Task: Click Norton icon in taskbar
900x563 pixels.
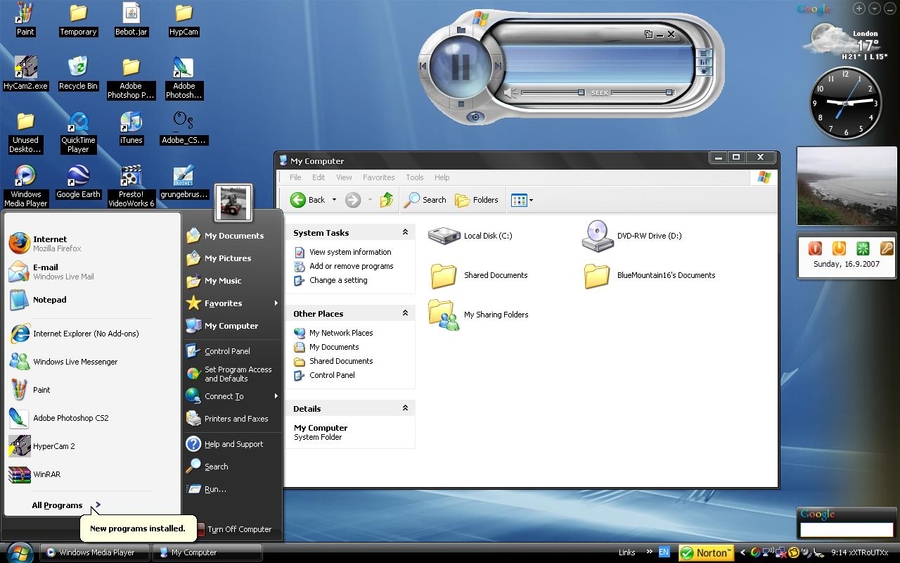Action: click(x=707, y=553)
